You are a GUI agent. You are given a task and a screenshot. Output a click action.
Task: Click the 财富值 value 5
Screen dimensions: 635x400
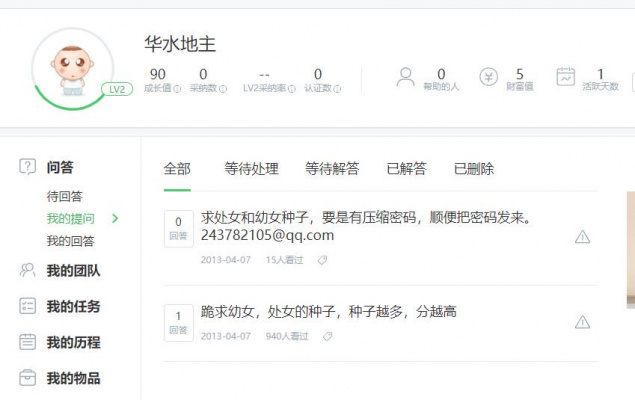[520, 74]
